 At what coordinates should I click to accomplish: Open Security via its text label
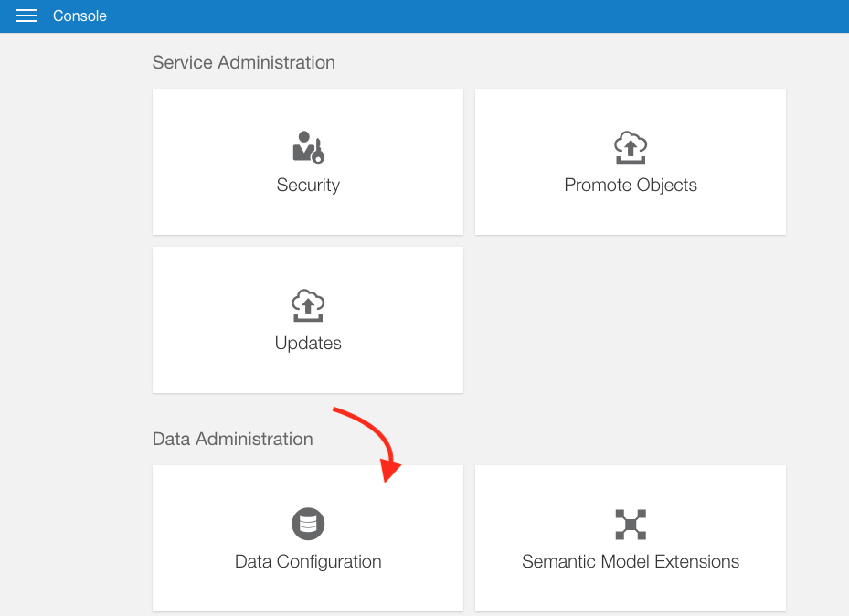pyautogui.click(x=308, y=186)
